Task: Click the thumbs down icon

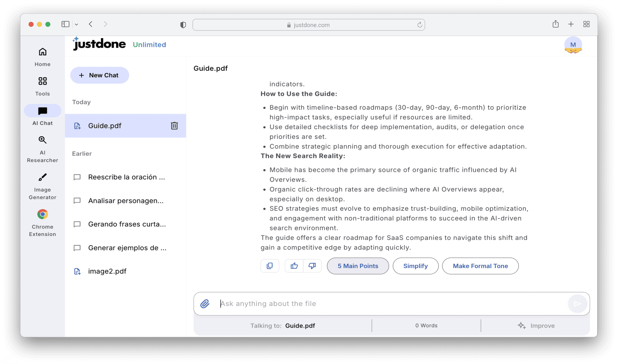Action: tap(312, 266)
